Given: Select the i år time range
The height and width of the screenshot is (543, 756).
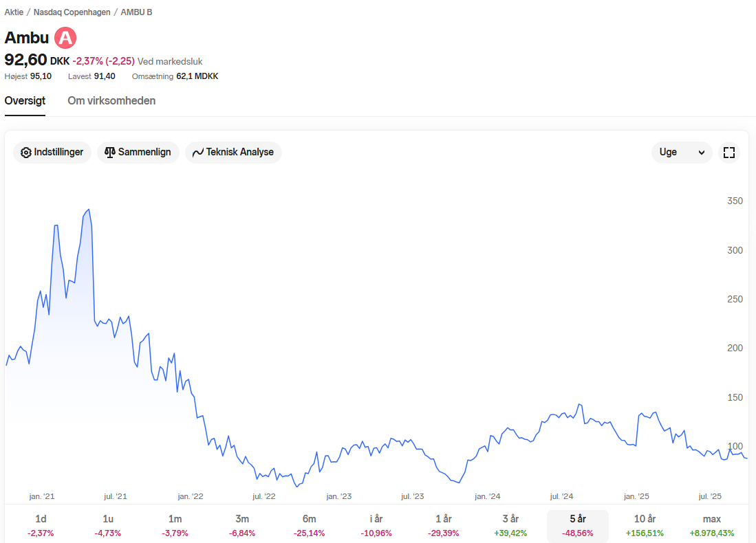Looking at the screenshot, I should (x=376, y=525).
